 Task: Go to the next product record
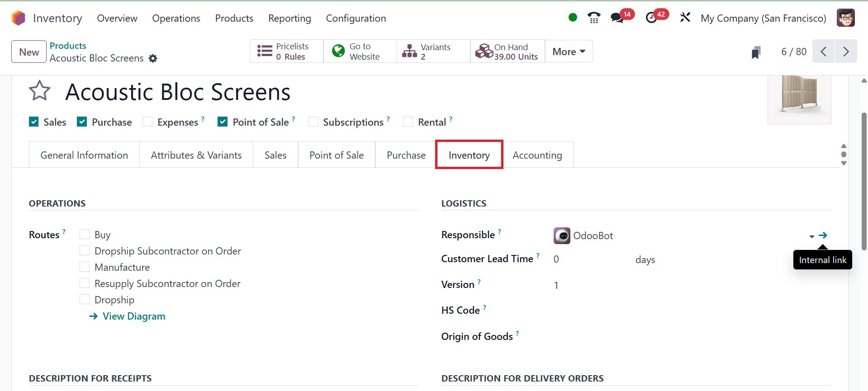pyautogui.click(x=845, y=52)
